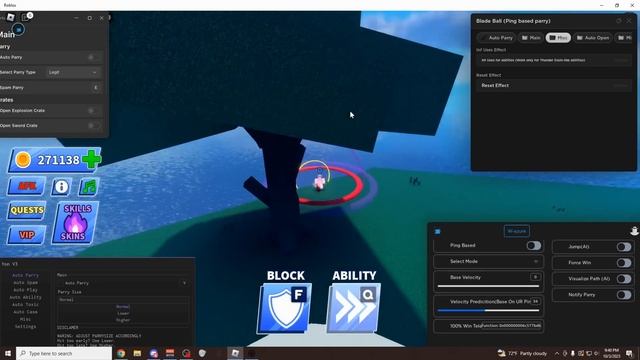Enable the Force Win switch
Screen dimensions: 640x360
click(x=624, y=263)
